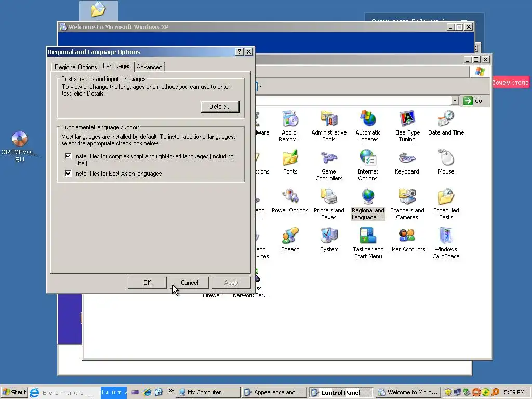Click the dialog's question mark help button
The height and width of the screenshot is (399, 532).
(239, 51)
